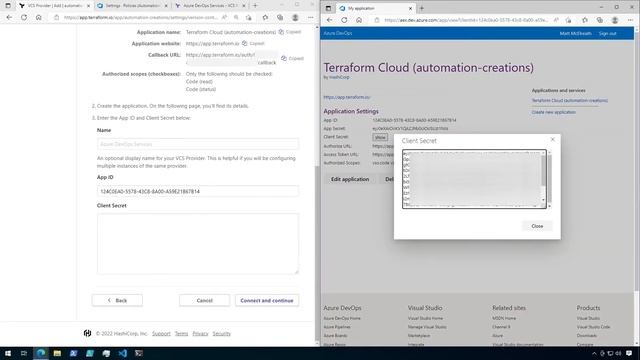This screenshot has width=640, height=360.
Task: Focus the Name input field
Action: [198, 144]
